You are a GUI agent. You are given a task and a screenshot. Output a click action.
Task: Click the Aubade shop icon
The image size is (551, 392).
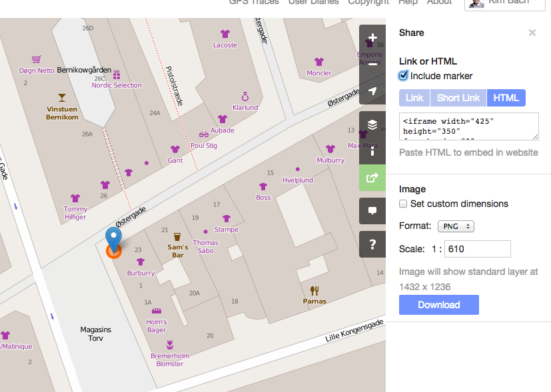coord(222,119)
